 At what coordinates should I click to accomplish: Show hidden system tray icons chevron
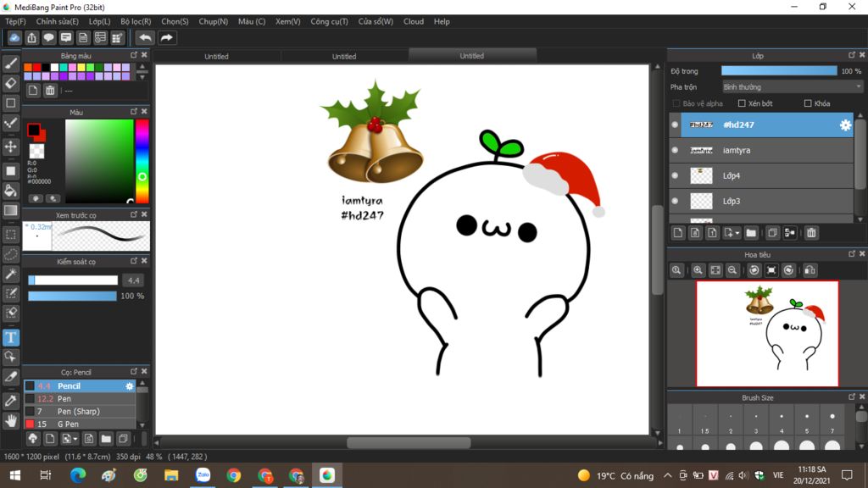pos(668,475)
